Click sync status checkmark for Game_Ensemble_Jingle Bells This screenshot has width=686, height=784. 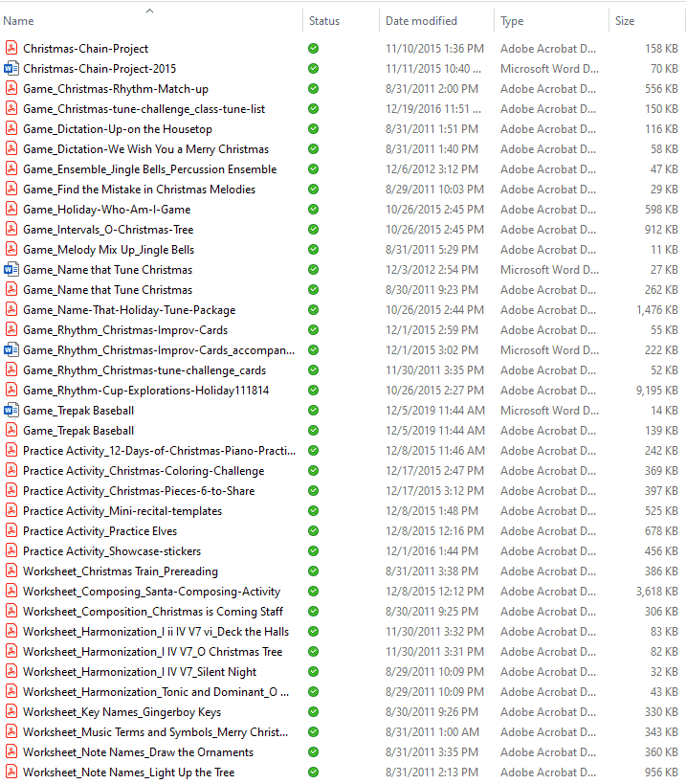coord(313,169)
